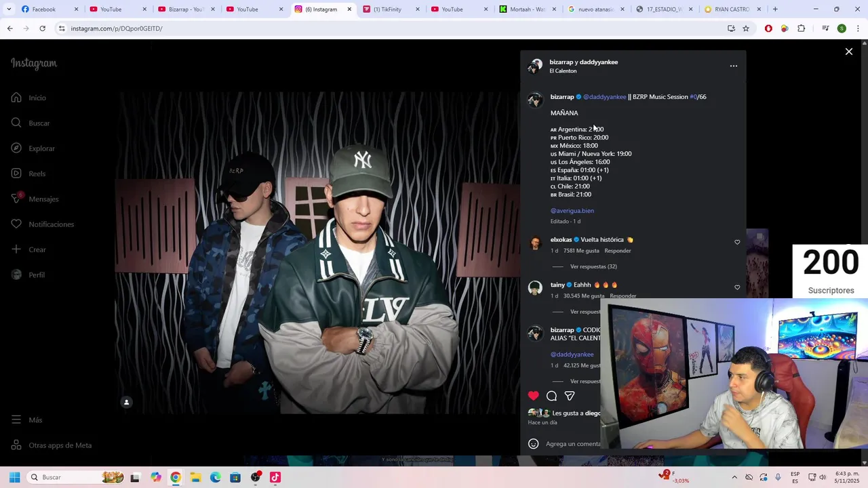
Task: Click install app icon in address bar
Action: pyautogui.click(x=731, y=28)
